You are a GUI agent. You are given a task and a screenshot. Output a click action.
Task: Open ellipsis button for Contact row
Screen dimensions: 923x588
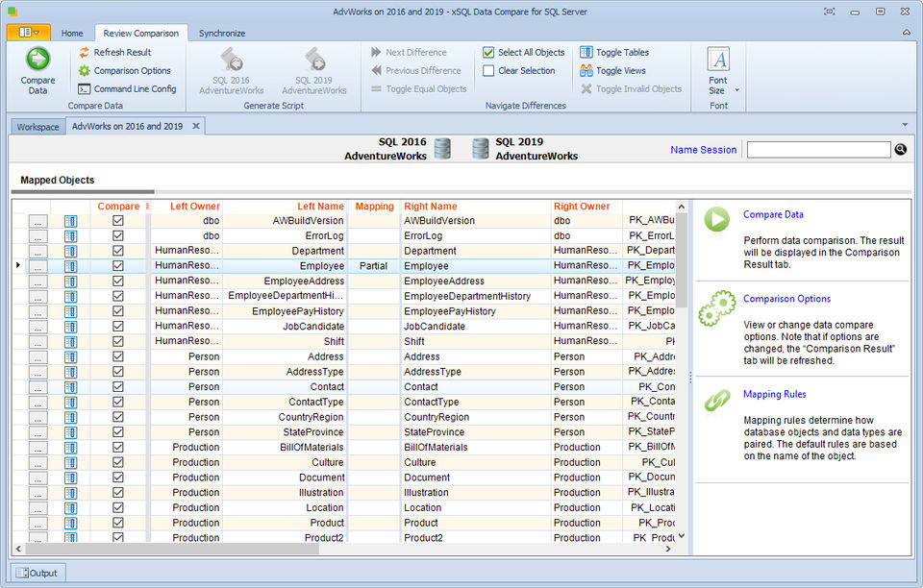coord(38,387)
